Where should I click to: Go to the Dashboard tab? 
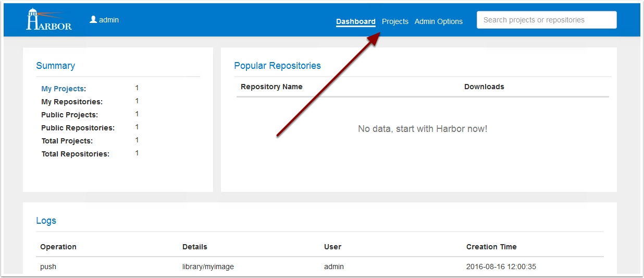click(356, 21)
